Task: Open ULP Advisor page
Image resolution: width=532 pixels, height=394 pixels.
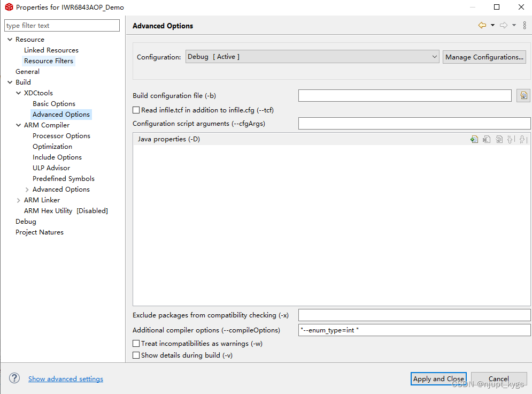Action: point(51,168)
